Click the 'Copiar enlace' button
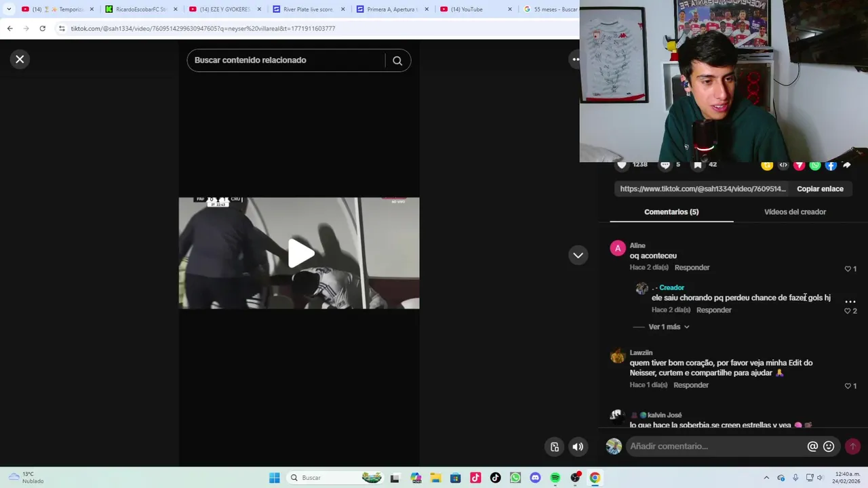Image resolution: width=868 pixels, height=488 pixels. pos(820,189)
